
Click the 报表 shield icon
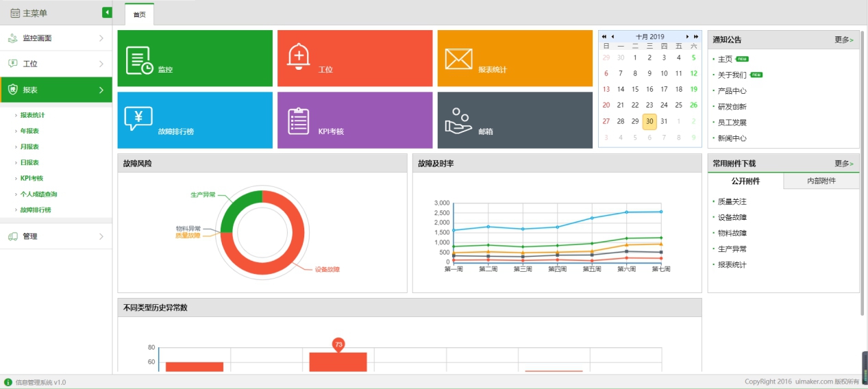(x=12, y=90)
